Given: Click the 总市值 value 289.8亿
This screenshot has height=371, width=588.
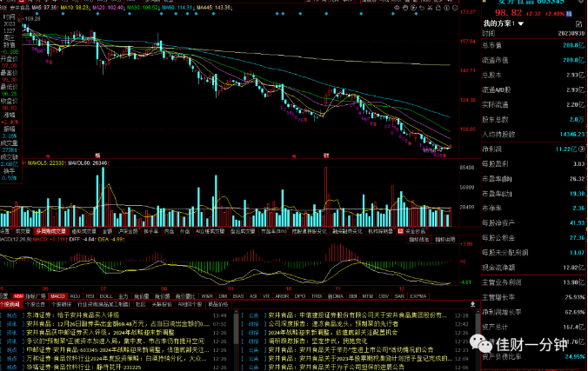Looking at the screenshot, I should tap(573, 45).
